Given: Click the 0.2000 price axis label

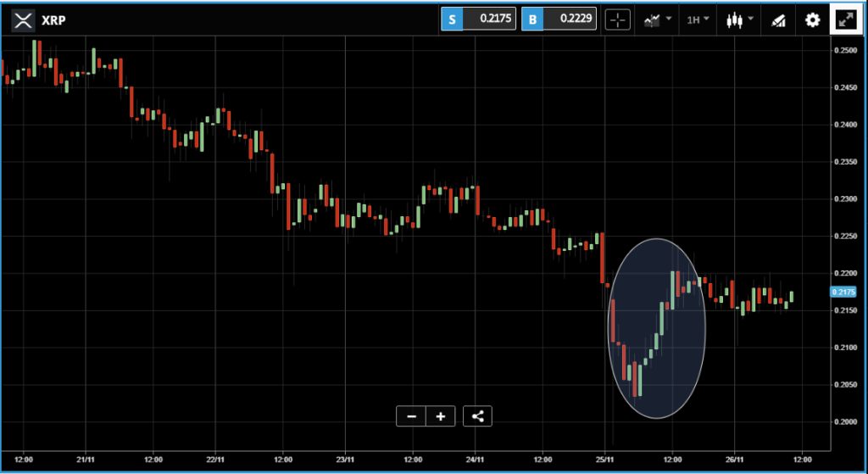Looking at the screenshot, I should click(x=844, y=421).
